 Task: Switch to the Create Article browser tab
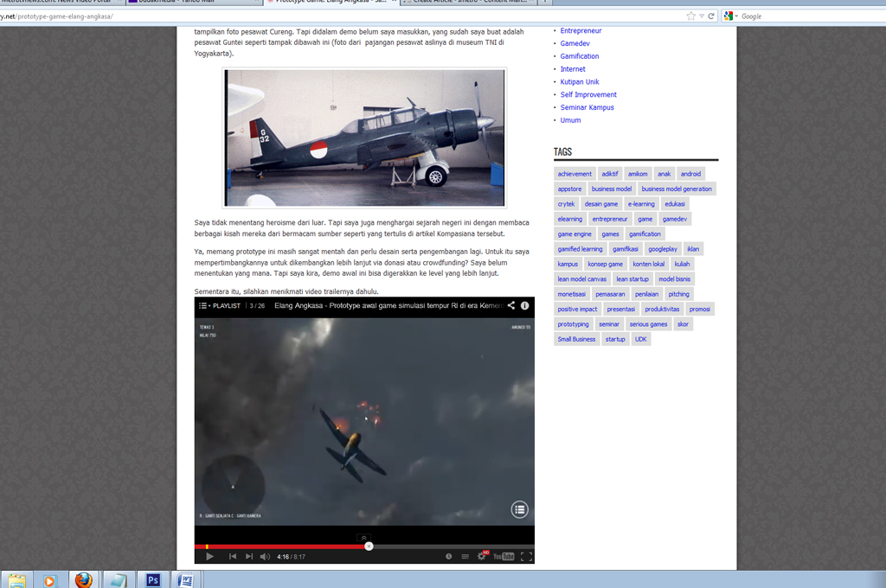point(467,2)
